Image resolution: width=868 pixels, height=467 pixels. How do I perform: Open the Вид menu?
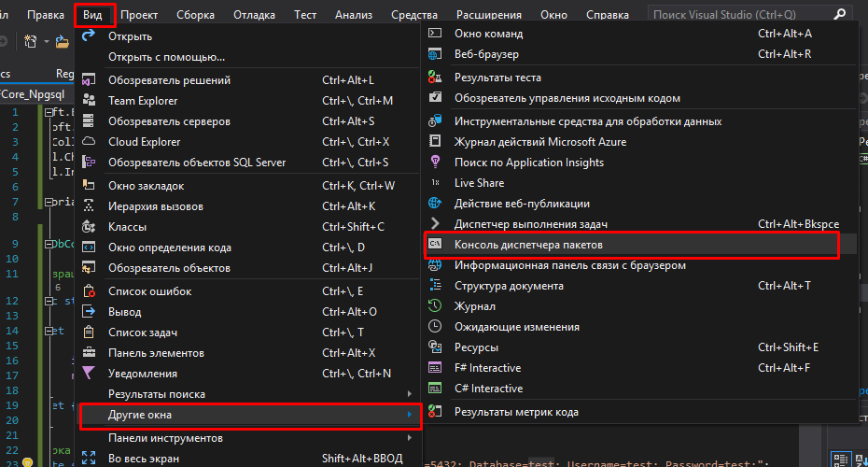tap(93, 15)
